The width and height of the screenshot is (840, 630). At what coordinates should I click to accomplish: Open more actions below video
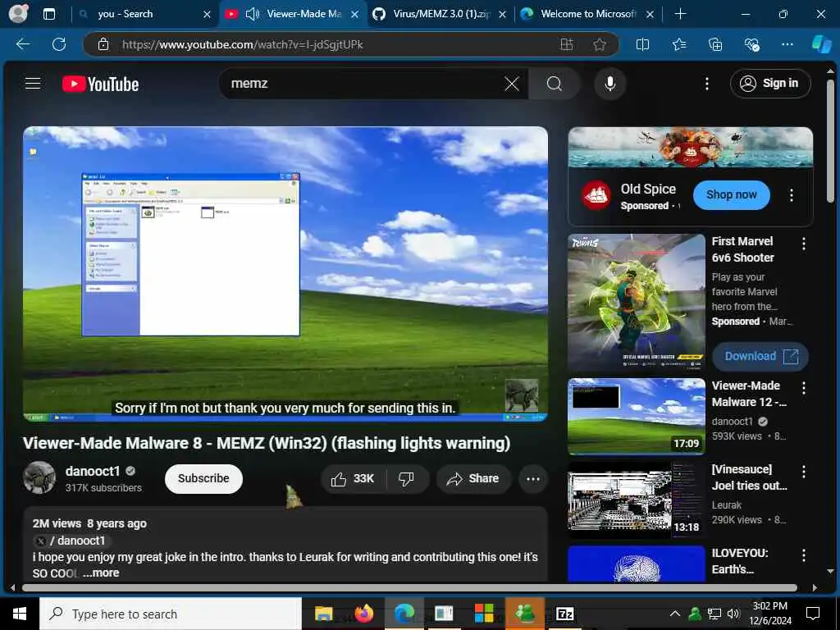(x=533, y=479)
